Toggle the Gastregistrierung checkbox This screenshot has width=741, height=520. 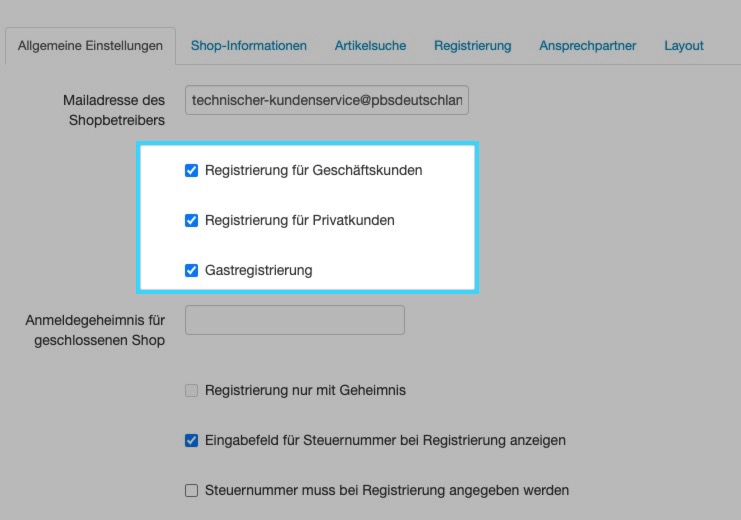tap(192, 271)
